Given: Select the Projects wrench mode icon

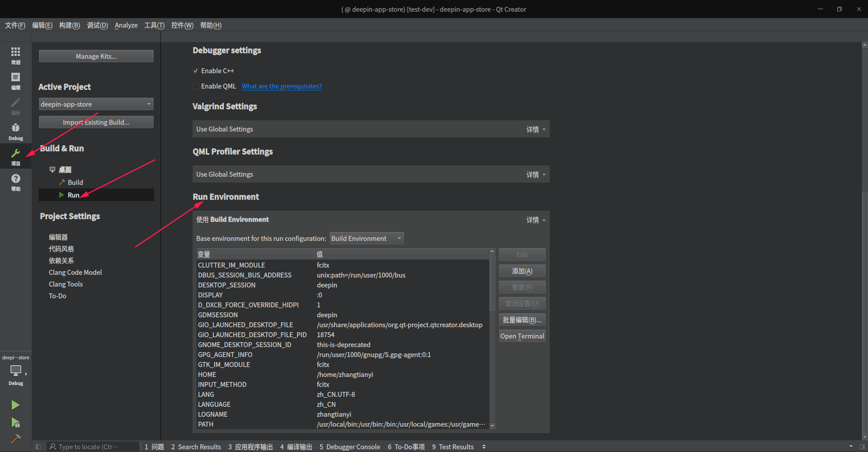Looking at the screenshot, I should [15, 156].
